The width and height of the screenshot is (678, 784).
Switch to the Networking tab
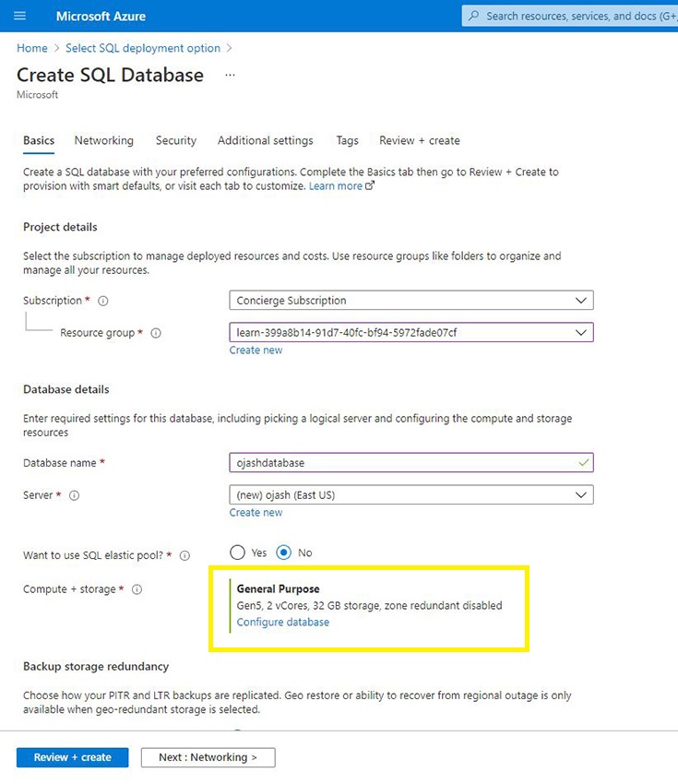coord(103,140)
